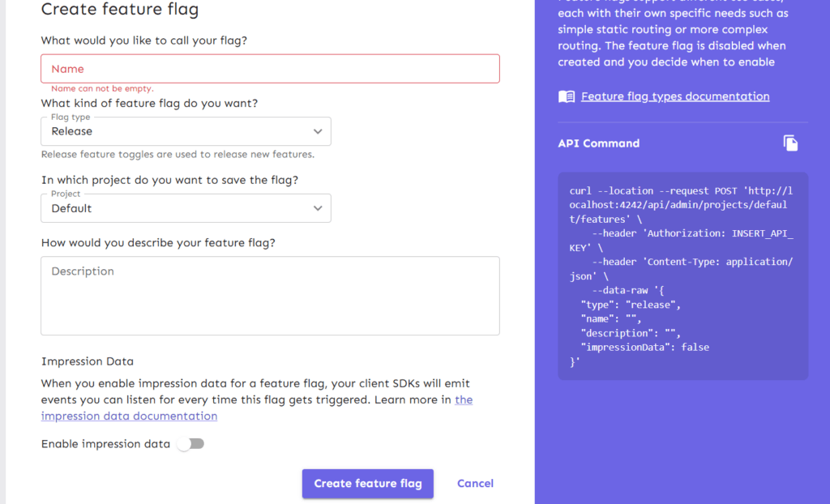Click the "Name can not be empty" error

(102, 88)
